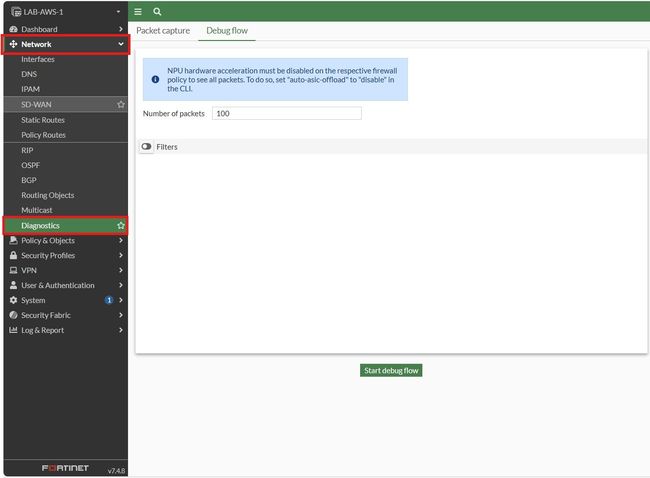This screenshot has width=650, height=478.
Task: Select the Debug flow tab
Action: coord(227,31)
